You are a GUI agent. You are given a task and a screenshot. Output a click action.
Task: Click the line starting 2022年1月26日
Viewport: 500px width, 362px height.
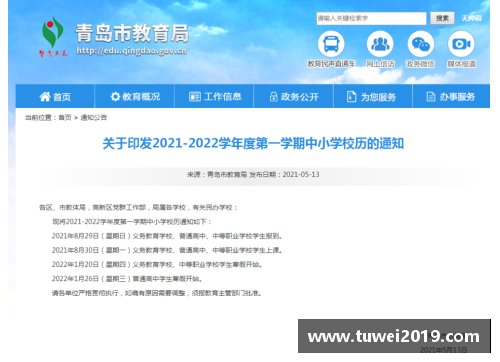tap(127, 278)
